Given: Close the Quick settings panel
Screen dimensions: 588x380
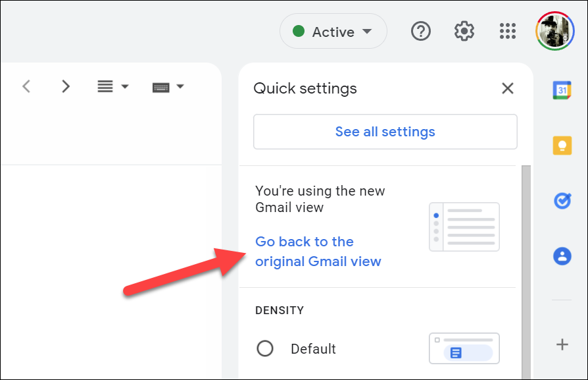Looking at the screenshot, I should click(x=508, y=89).
